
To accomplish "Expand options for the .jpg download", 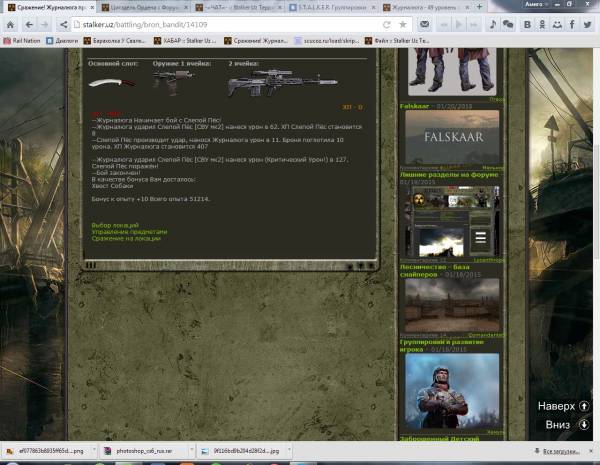I will [290, 450].
